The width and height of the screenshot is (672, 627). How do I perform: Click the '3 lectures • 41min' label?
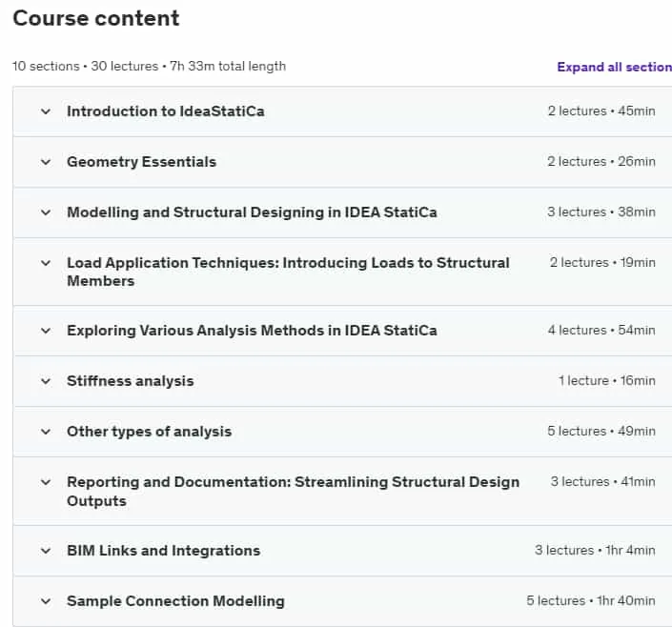pyautogui.click(x=603, y=482)
